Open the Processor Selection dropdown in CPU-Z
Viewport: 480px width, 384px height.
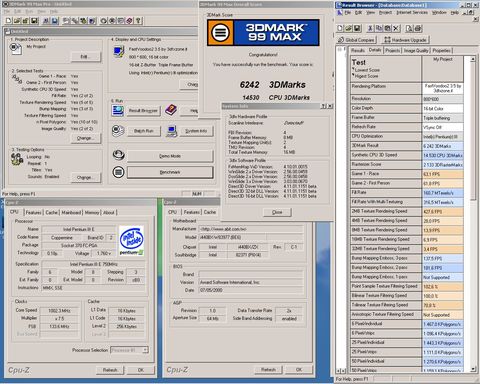point(145,350)
